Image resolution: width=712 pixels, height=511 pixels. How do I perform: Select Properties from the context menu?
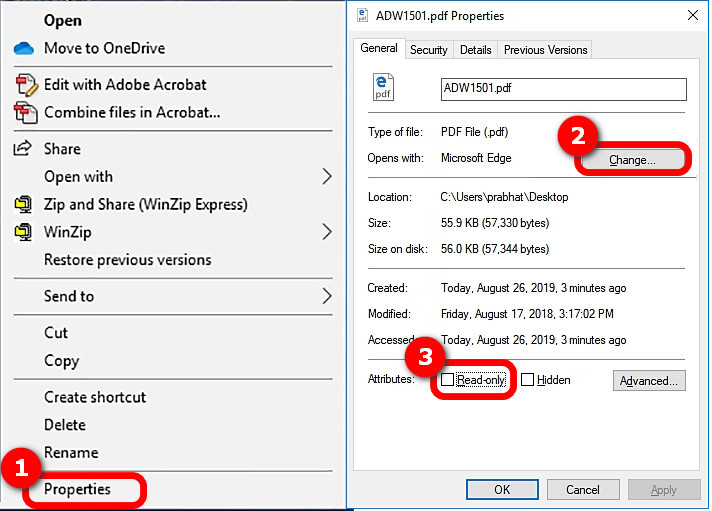[77, 490]
